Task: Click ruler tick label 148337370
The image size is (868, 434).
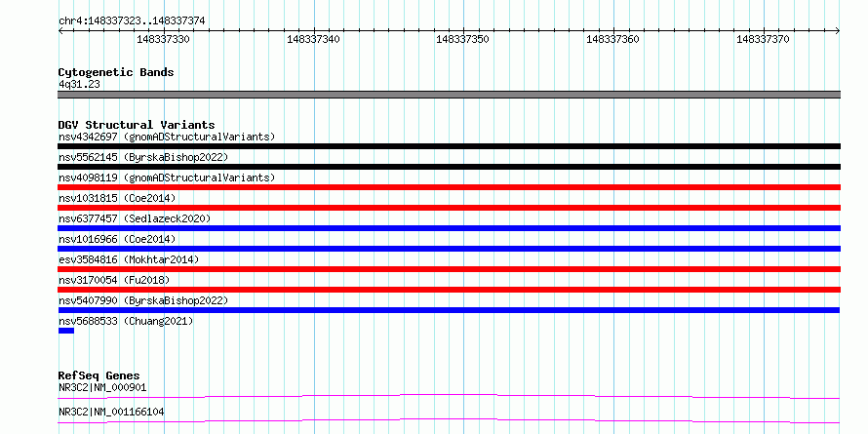Action: 763,39
